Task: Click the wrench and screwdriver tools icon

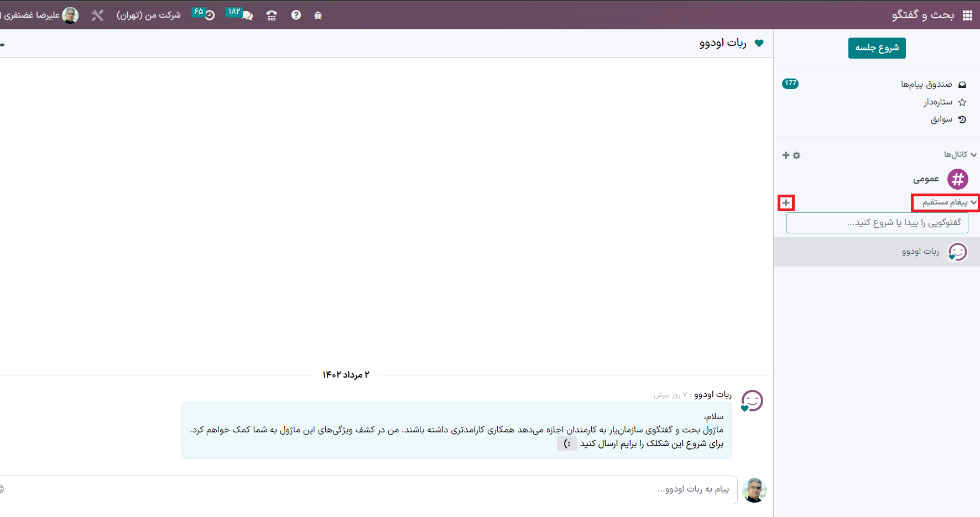Action: [97, 15]
